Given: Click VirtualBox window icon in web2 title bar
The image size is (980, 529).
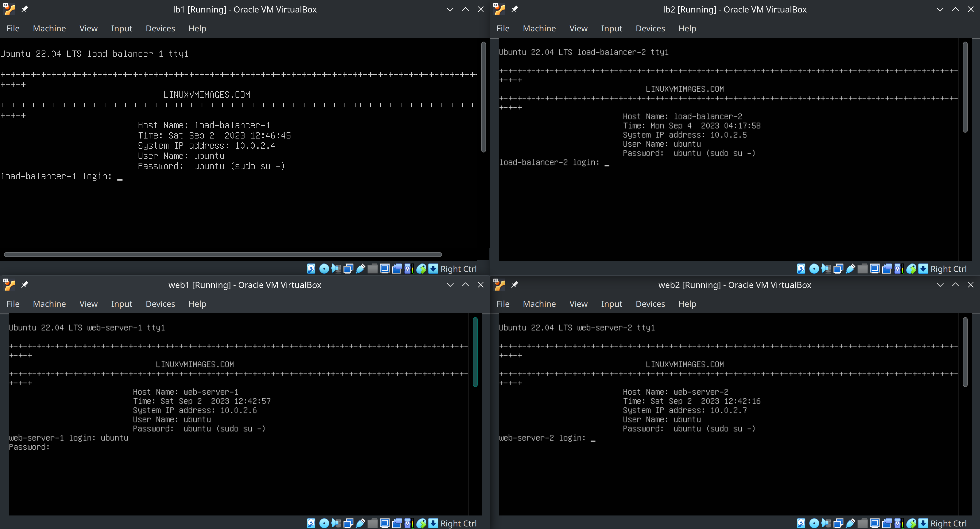Looking at the screenshot, I should click(x=499, y=284).
